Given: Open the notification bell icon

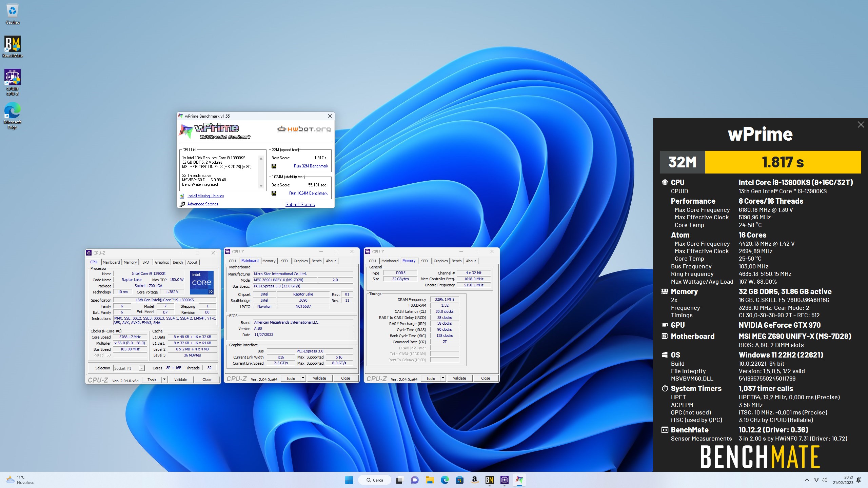Looking at the screenshot, I should [x=859, y=480].
